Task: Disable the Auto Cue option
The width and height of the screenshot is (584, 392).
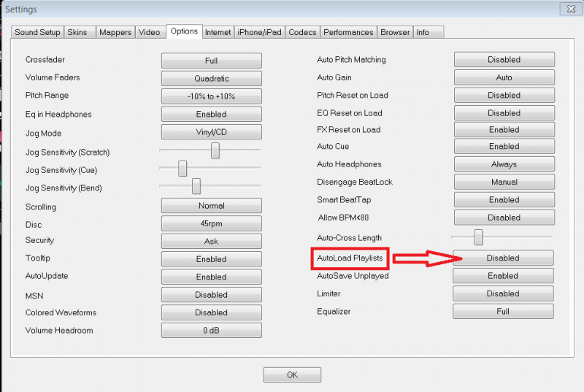Action: (504, 147)
